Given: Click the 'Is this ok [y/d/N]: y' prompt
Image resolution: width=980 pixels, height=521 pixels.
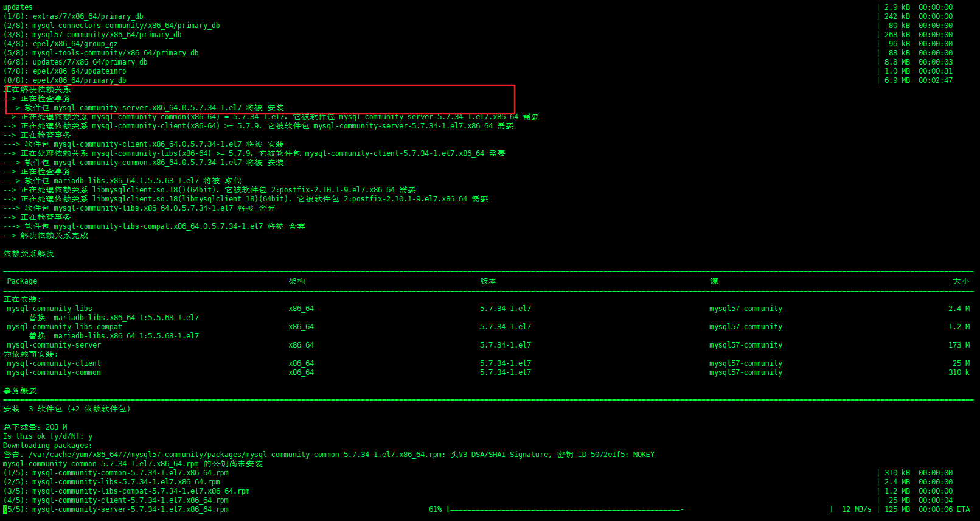Looking at the screenshot, I should (48, 436).
